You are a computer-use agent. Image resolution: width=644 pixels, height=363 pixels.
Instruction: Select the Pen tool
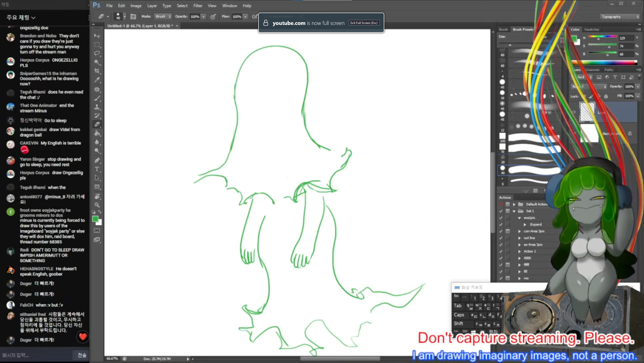(x=97, y=160)
